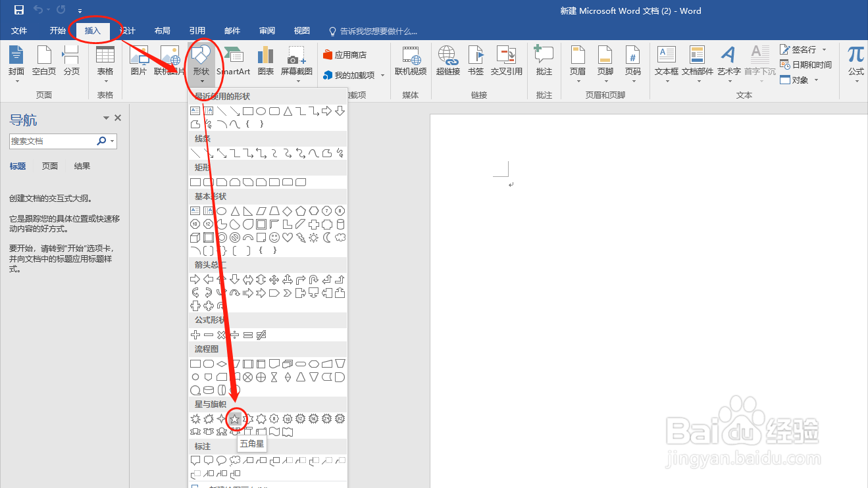The image size is (868, 488).
Task: Select the 32-point star shape
Action: point(340,418)
